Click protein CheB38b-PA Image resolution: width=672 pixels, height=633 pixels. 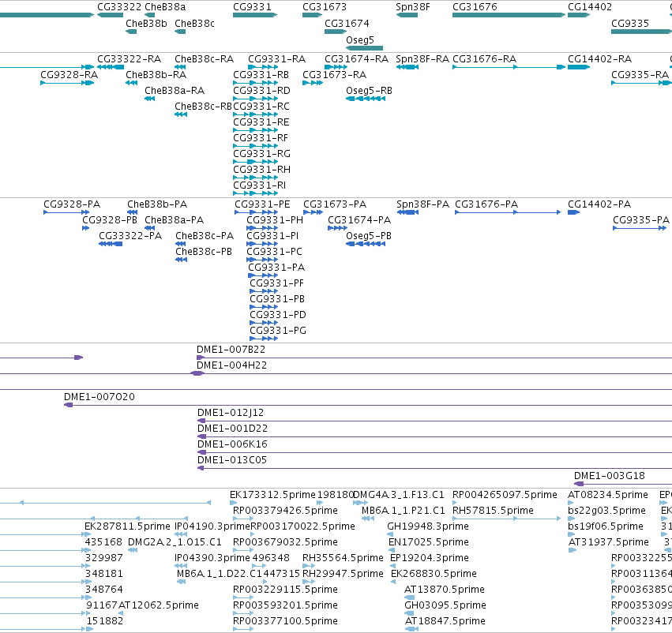click(x=157, y=204)
